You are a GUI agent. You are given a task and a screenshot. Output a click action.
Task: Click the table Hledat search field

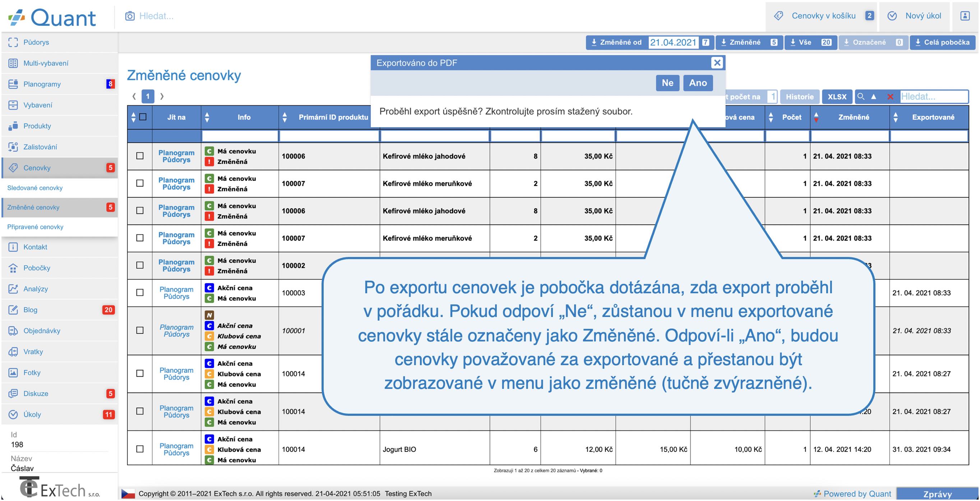pyautogui.click(x=934, y=97)
